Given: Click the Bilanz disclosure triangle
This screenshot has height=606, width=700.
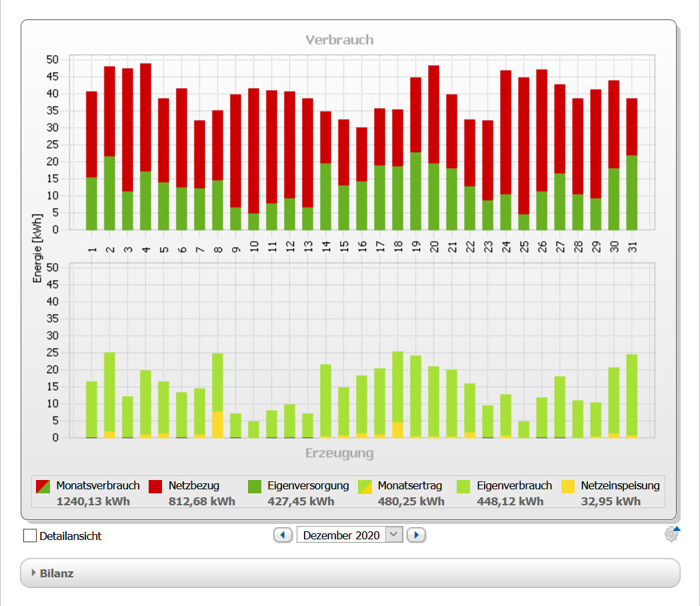Looking at the screenshot, I should tap(34, 573).
